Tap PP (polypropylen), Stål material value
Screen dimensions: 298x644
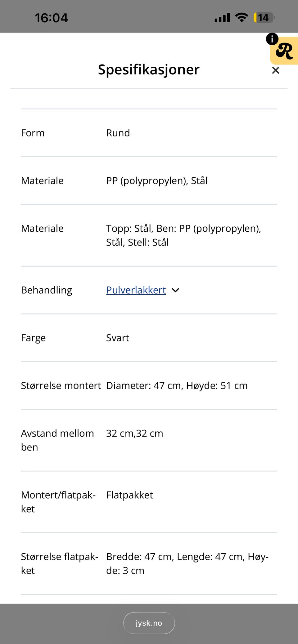click(x=157, y=181)
